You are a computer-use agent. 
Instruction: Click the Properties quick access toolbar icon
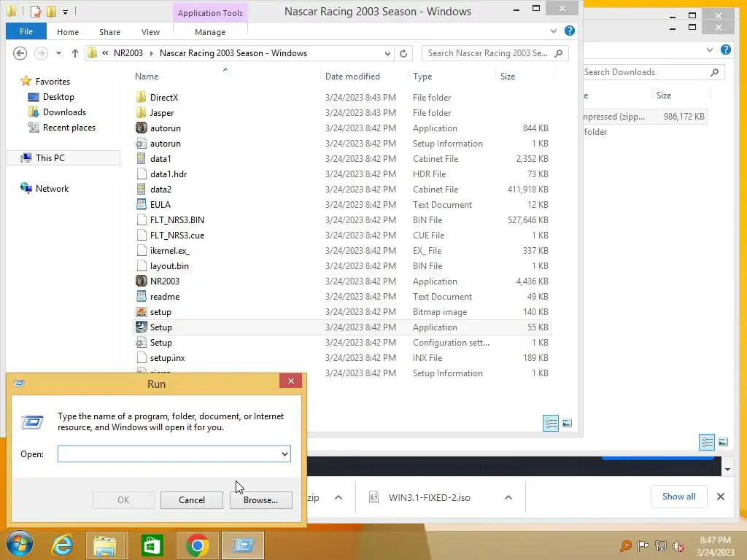point(36,10)
